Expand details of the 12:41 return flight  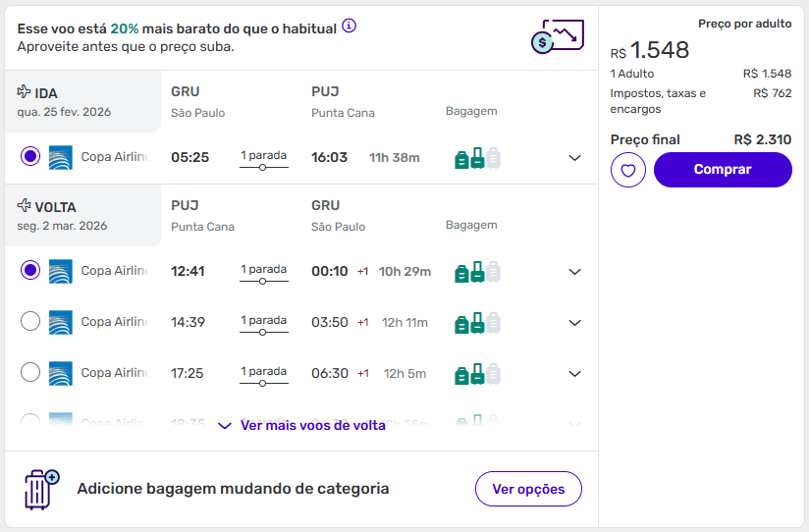[575, 272]
